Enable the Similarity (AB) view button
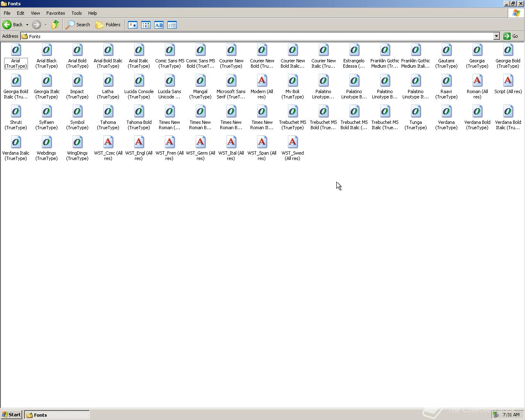 coord(159,25)
